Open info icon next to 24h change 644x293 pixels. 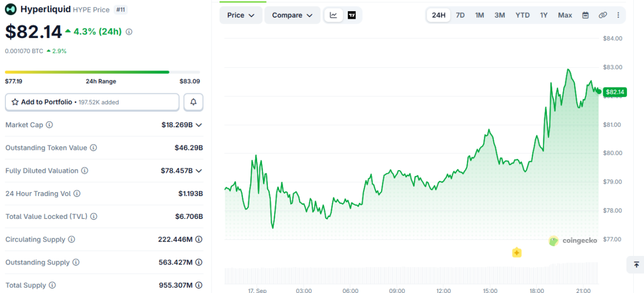coord(129,32)
